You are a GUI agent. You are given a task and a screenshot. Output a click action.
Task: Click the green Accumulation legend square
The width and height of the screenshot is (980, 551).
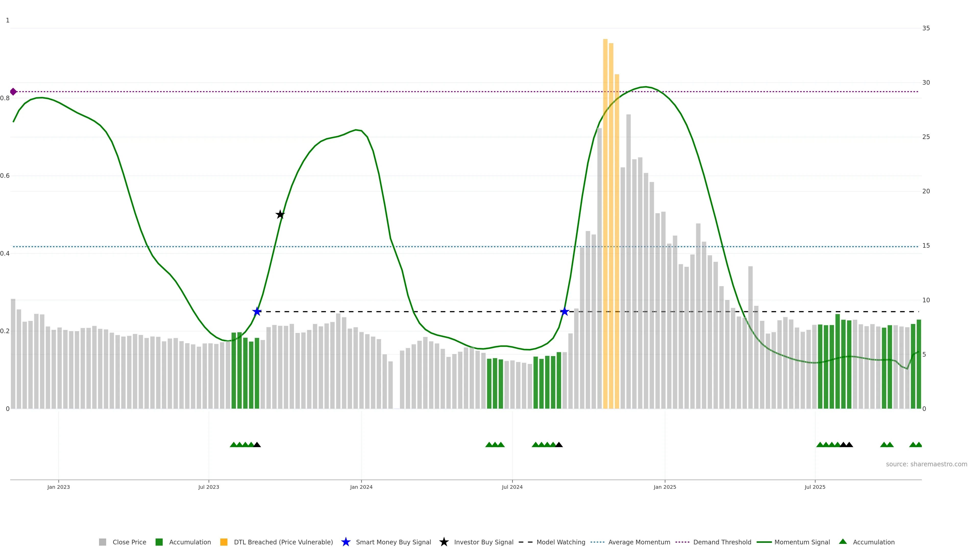click(159, 542)
